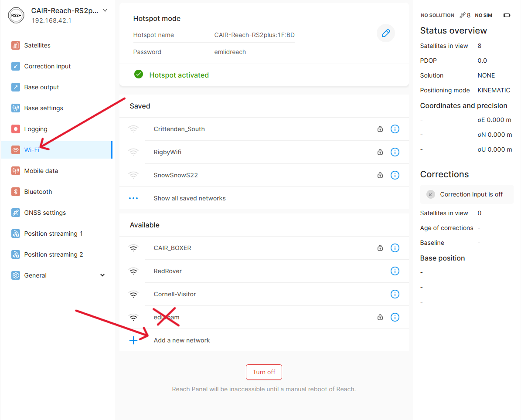Open info for the eduroam network
Viewport: 521px width, 420px height.
click(x=395, y=318)
